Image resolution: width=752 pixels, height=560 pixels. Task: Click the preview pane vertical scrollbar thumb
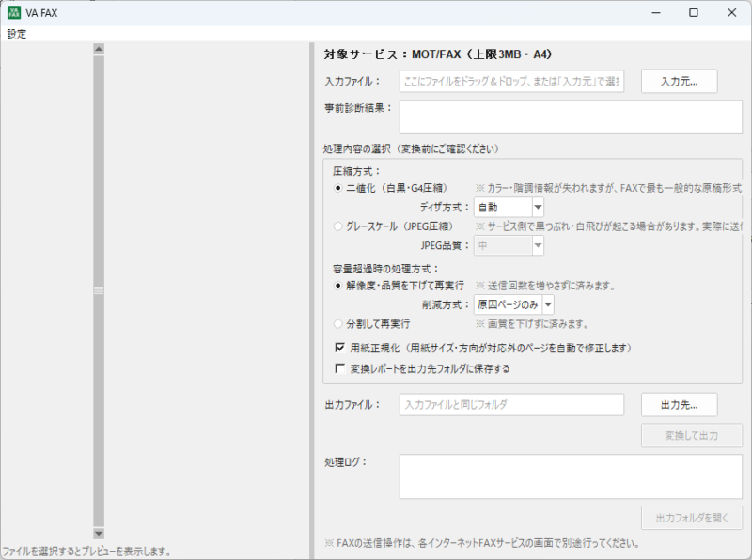click(99, 290)
